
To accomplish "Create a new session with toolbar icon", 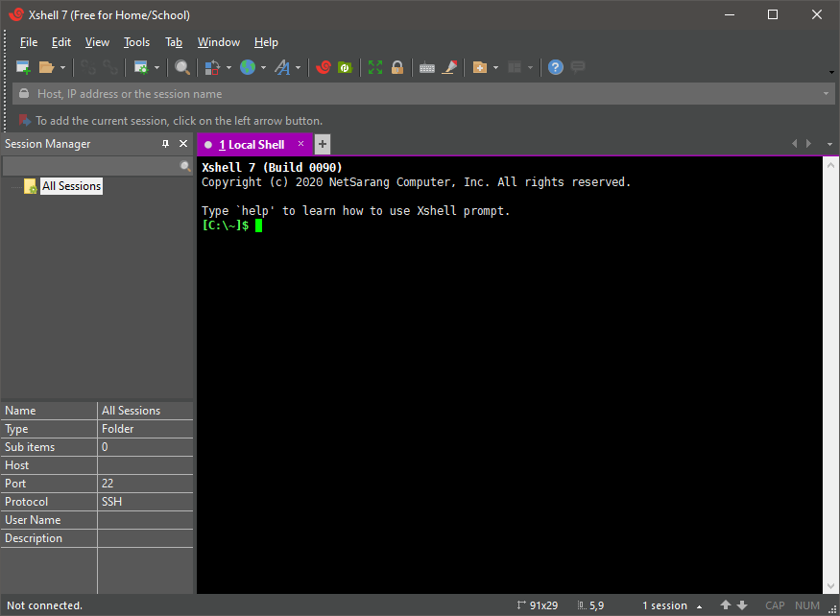I will pos(23,67).
